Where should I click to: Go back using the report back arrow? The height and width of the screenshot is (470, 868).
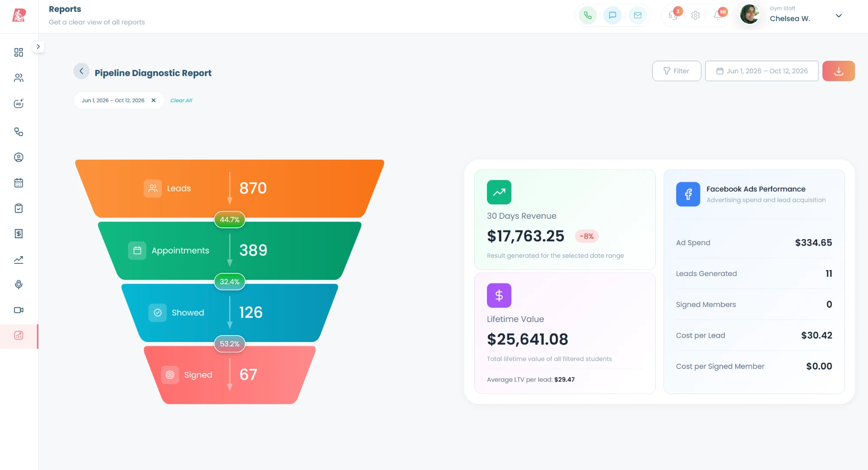click(81, 71)
